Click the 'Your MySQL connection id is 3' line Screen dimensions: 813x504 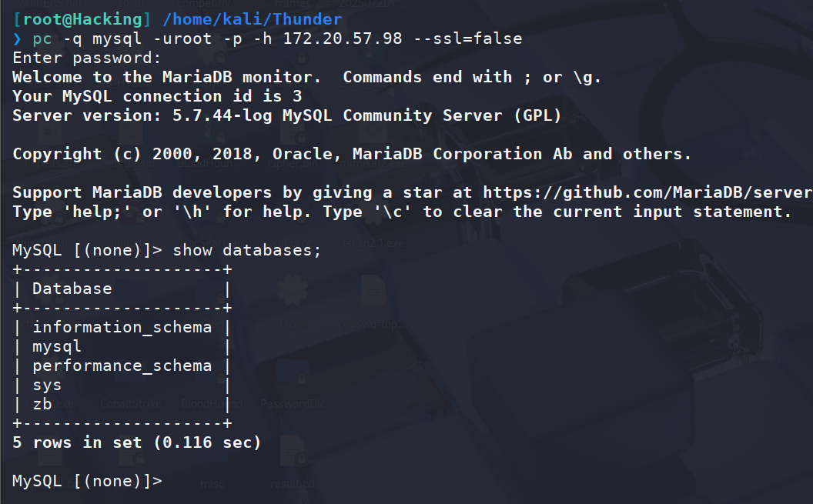click(x=157, y=96)
